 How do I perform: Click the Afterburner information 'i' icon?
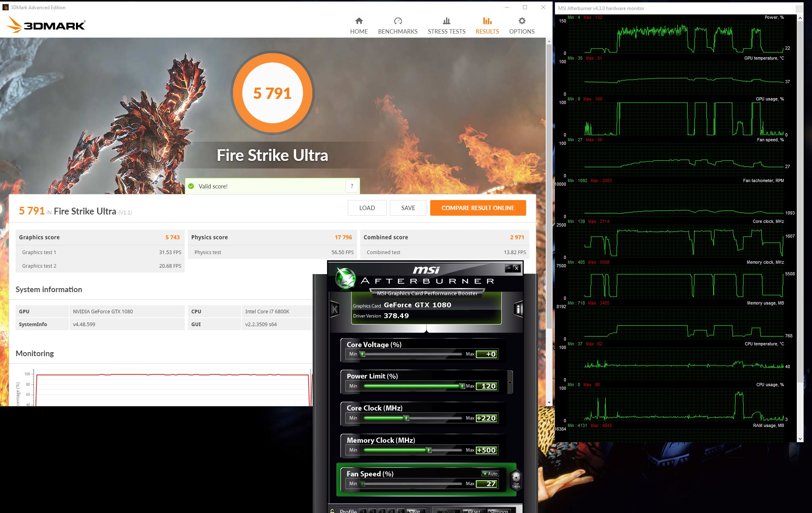tap(518, 309)
